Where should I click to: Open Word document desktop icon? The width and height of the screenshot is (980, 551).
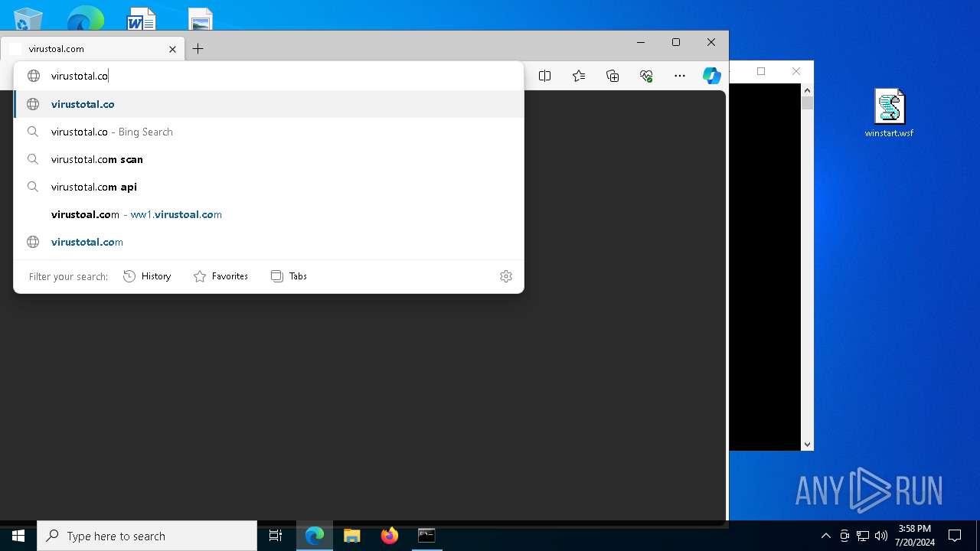point(142,18)
